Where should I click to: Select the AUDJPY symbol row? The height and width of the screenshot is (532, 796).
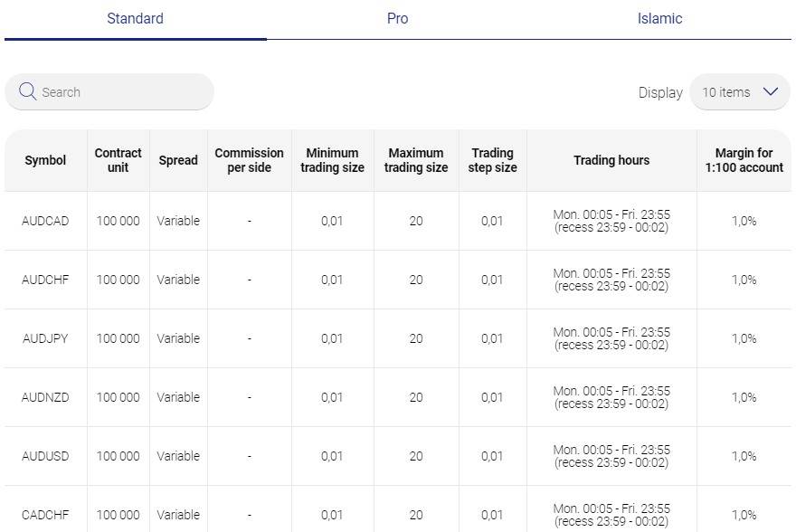tap(45, 338)
